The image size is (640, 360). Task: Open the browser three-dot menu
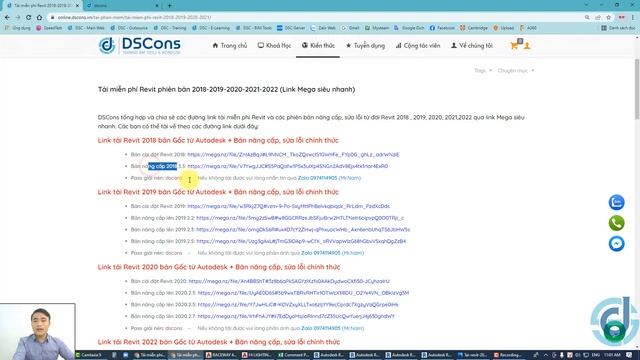pyautogui.click(x=633, y=17)
